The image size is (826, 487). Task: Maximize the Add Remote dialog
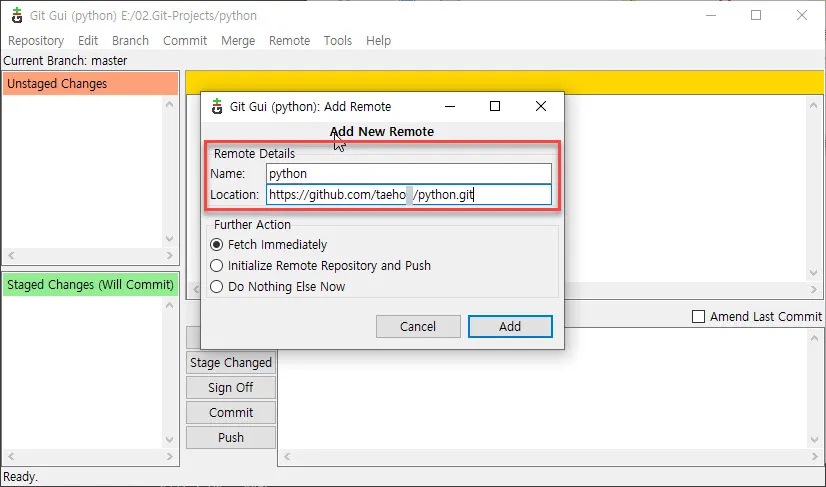(494, 106)
